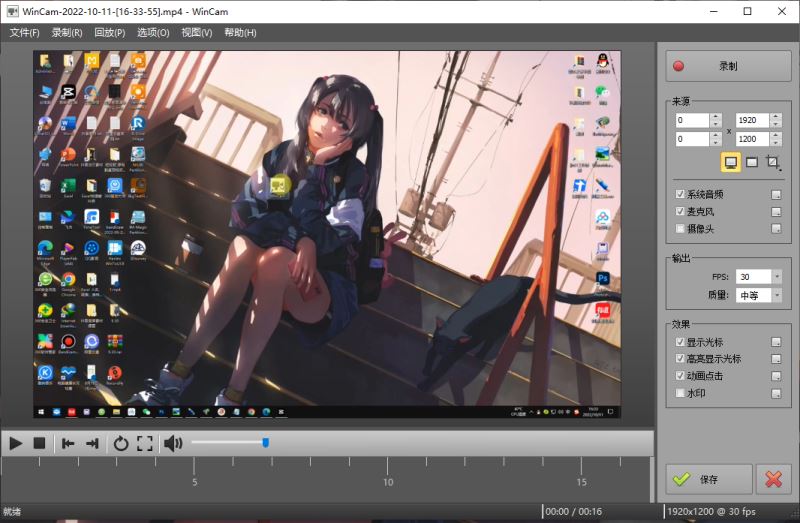The height and width of the screenshot is (523, 800).
Task: Open settings button beside 水印
Action: click(x=776, y=393)
